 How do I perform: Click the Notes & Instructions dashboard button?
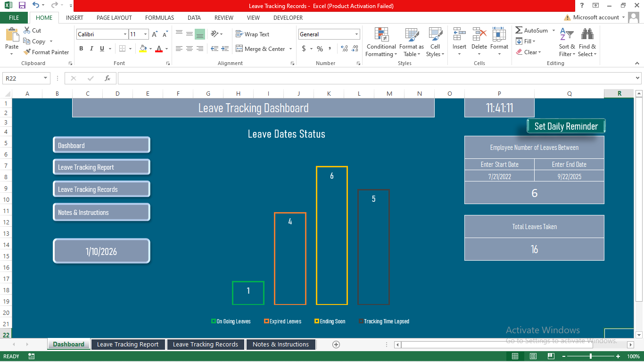click(x=101, y=212)
